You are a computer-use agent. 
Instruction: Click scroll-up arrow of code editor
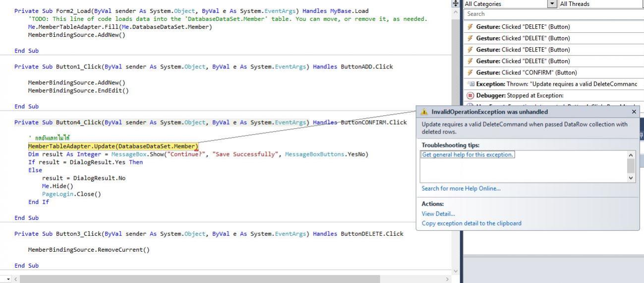coord(456,11)
